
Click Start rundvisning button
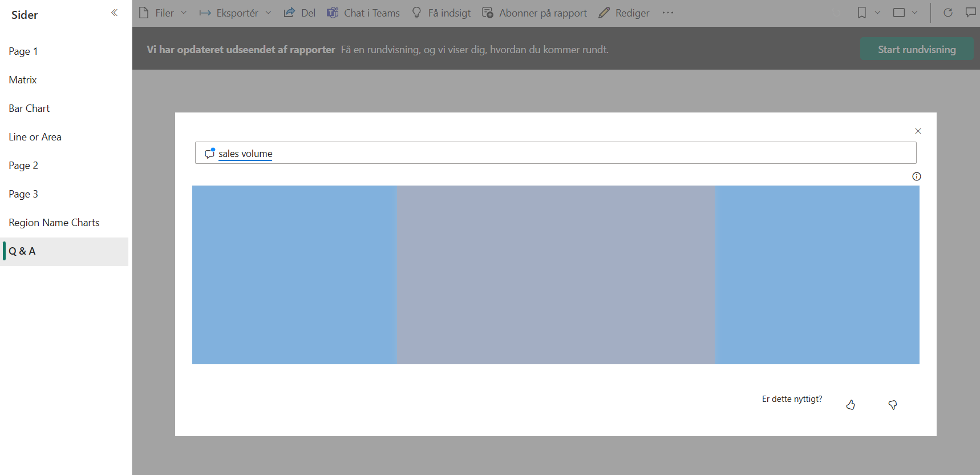click(917, 49)
